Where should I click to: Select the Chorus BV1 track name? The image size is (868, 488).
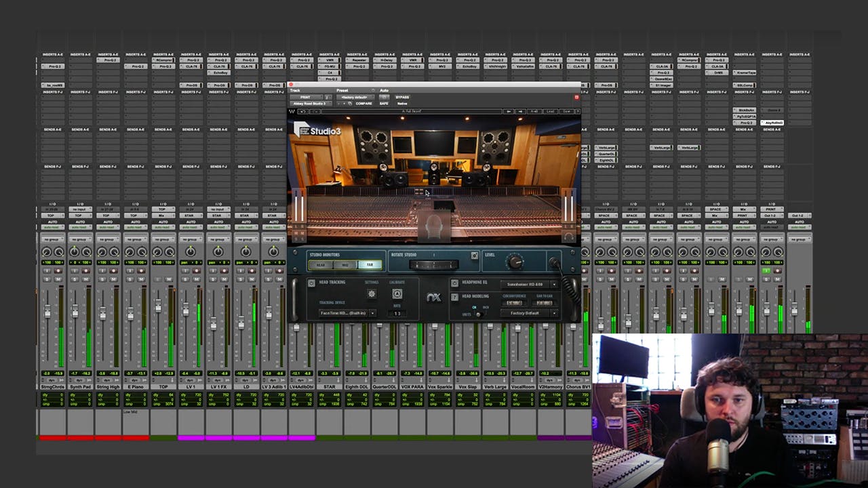(578, 387)
